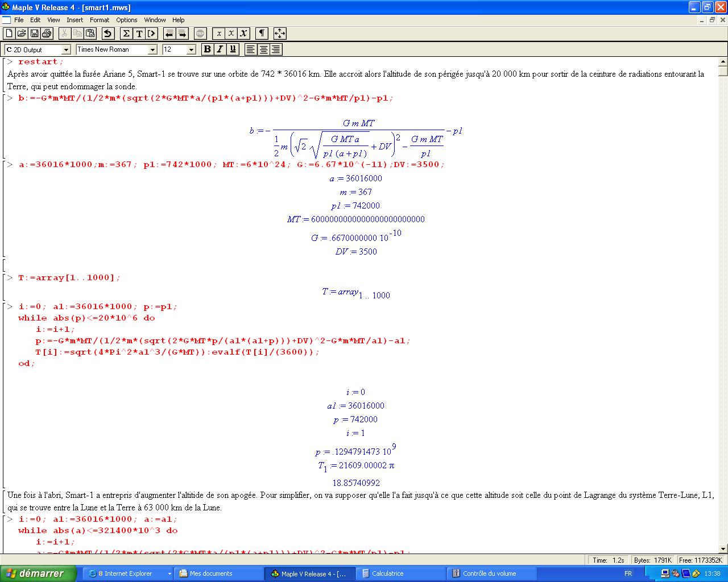Insert an execution group with the [> icon

[151, 34]
